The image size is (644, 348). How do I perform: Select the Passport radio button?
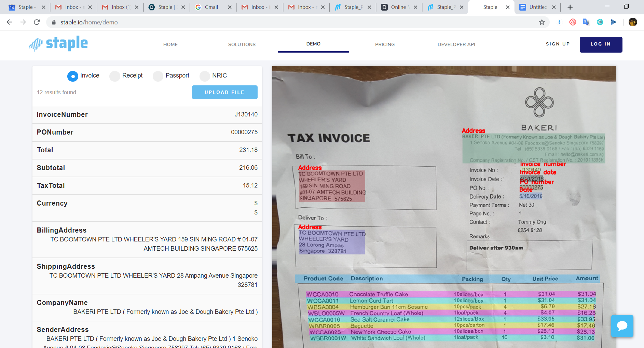click(x=158, y=76)
